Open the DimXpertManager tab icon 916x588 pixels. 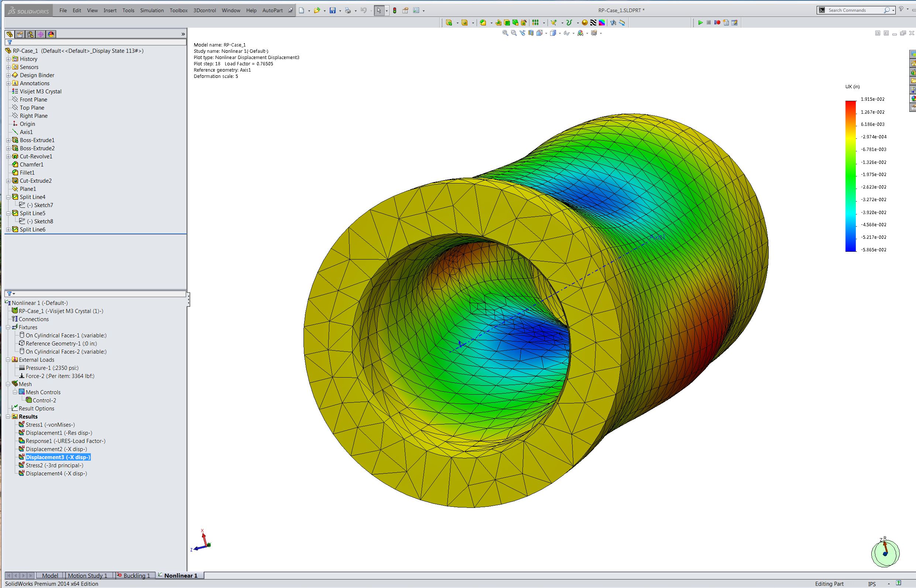(x=41, y=34)
